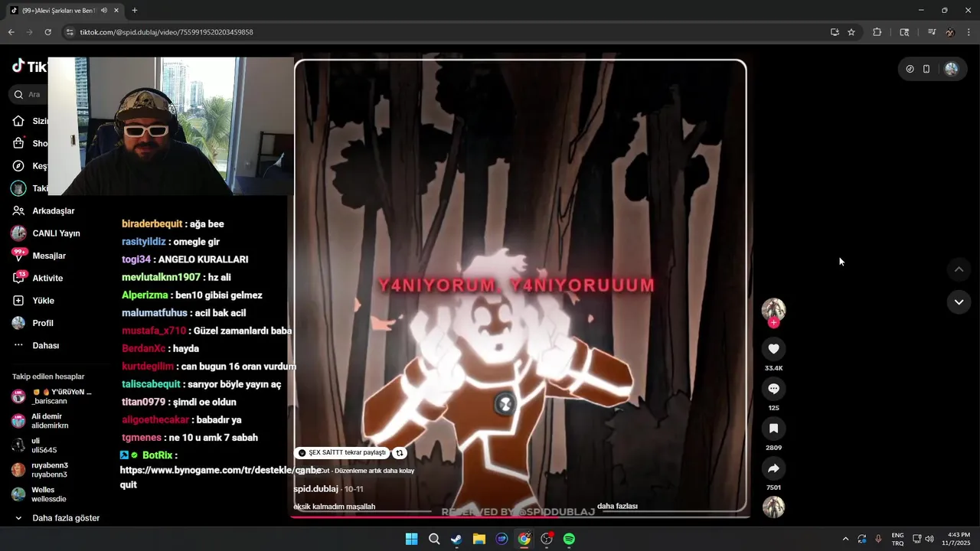The height and width of the screenshot is (551, 980).
Task: Open followed account Welles wellessdie
Action: click(x=40, y=494)
